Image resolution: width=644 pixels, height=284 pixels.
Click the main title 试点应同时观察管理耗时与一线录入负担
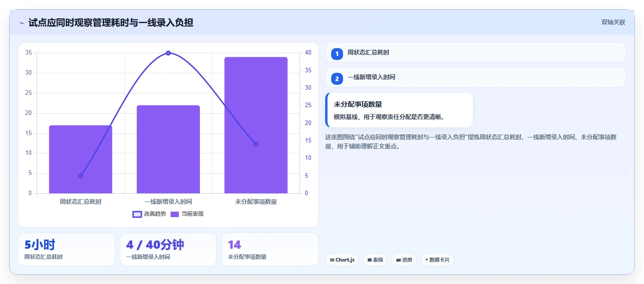coord(111,22)
